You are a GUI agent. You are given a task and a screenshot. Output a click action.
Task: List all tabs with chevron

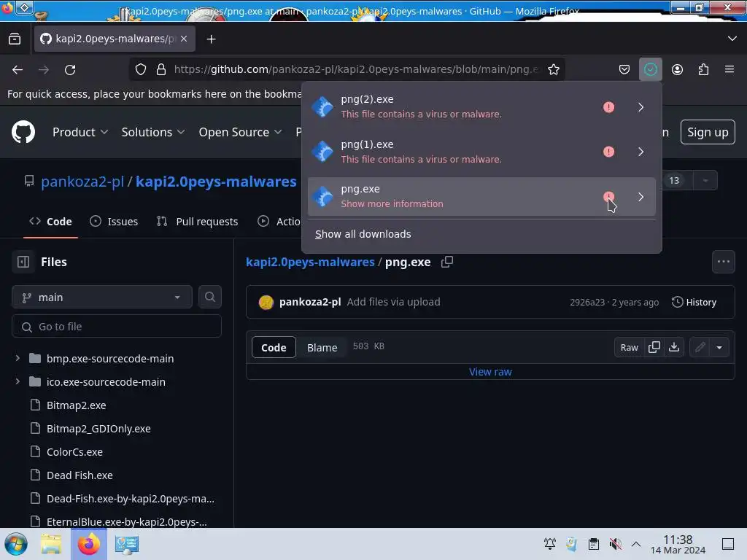(732, 39)
